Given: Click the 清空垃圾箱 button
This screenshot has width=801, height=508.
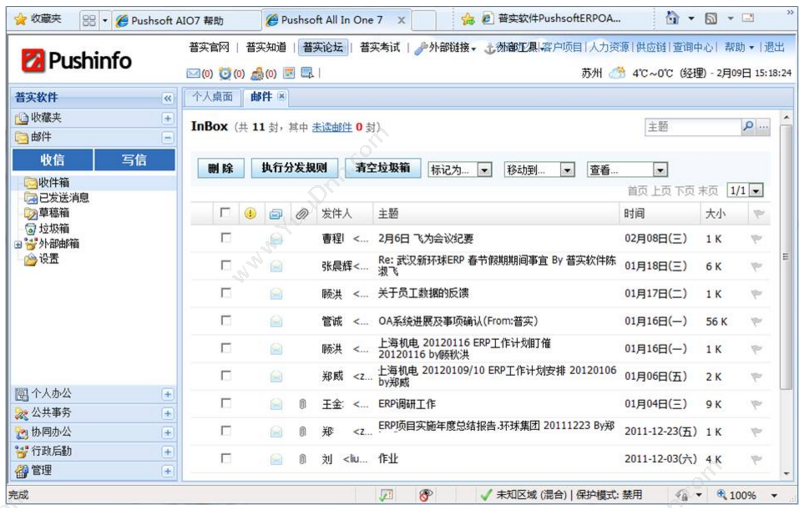Looking at the screenshot, I should coord(383,168).
